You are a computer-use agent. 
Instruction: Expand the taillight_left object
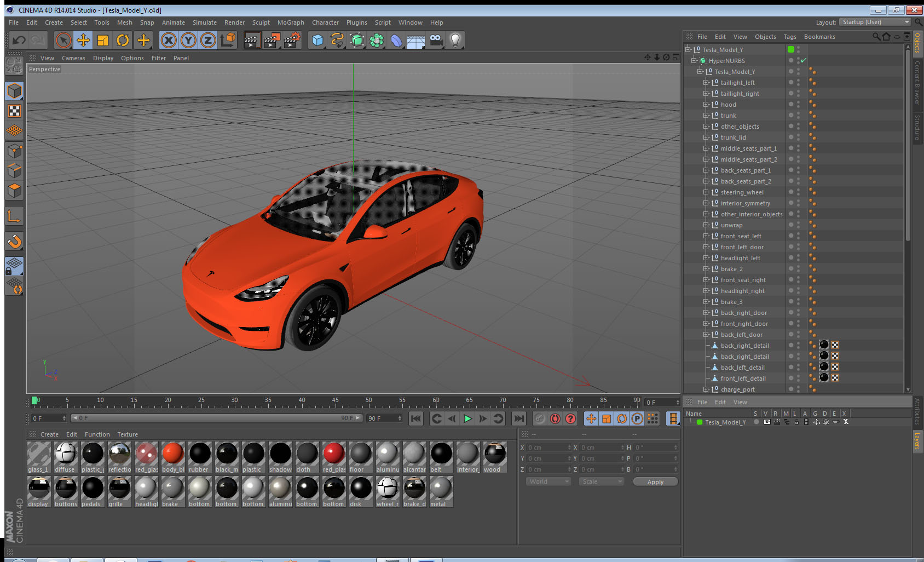click(x=706, y=83)
